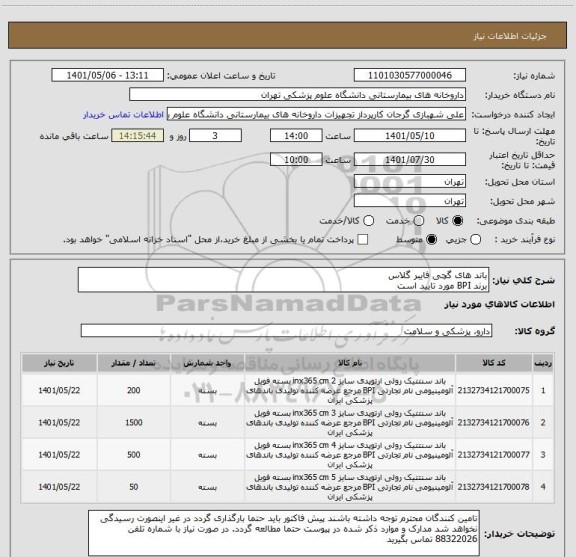
Task: Click the request number field 1101030577000046
Action: click(x=410, y=75)
